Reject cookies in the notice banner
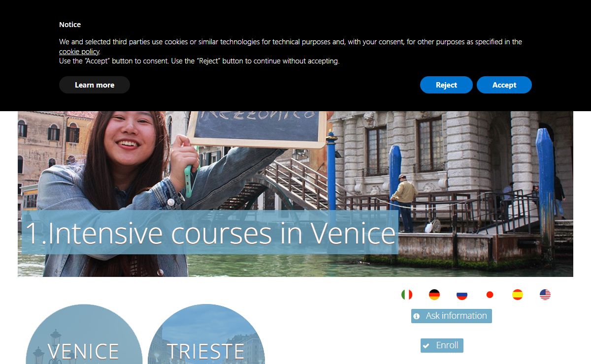 (446, 85)
